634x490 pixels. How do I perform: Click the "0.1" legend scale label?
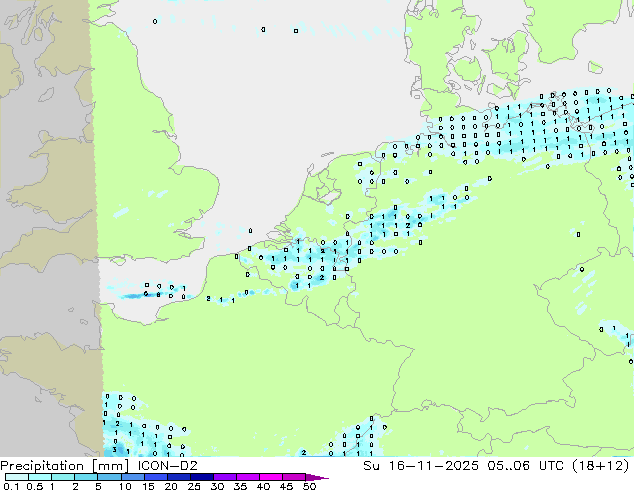[11, 486]
